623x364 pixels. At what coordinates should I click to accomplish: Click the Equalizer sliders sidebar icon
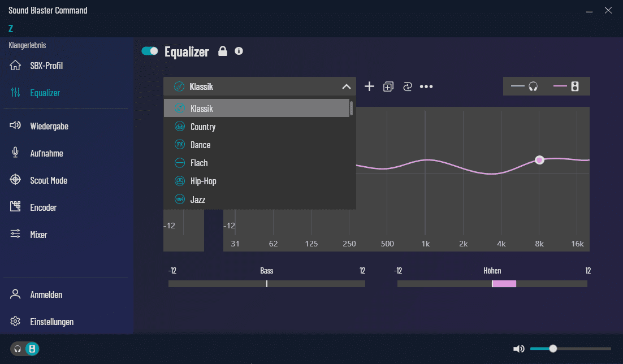[15, 92]
